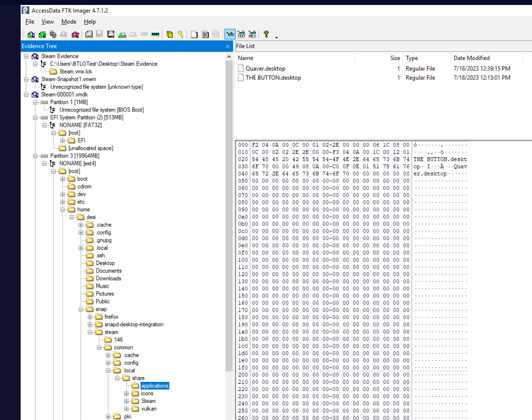Select the Downloads folder under desi

[108, 278]
